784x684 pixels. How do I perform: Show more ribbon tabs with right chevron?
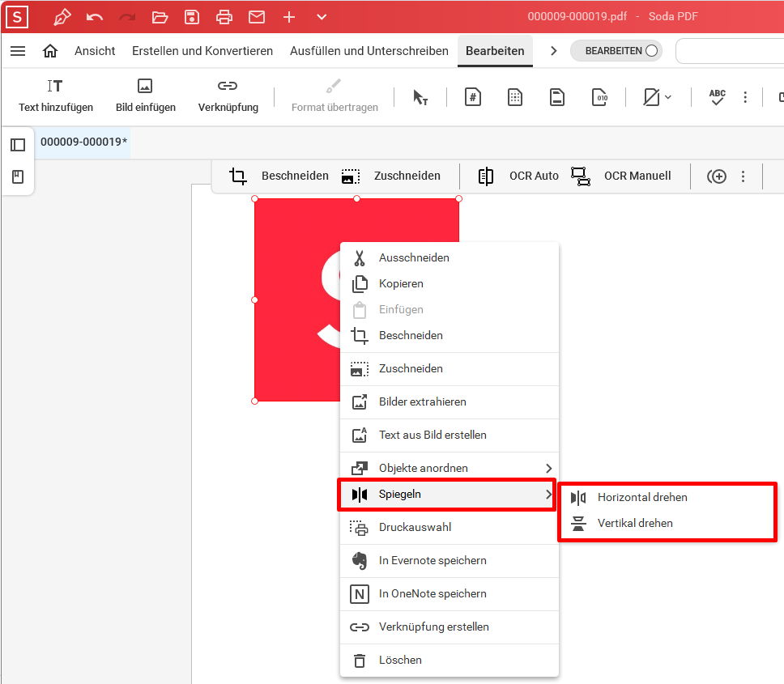pyautogui.click(x=553, y=51)
